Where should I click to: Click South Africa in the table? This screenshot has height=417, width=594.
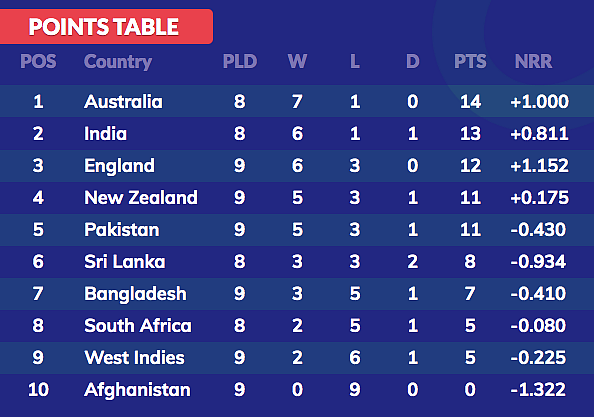pyautogui.click(x=138, y=326)
